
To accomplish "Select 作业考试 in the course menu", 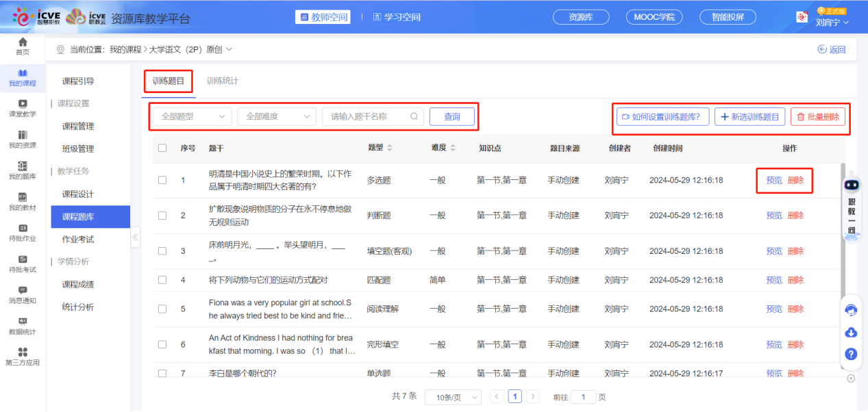I will click(78, 239).
